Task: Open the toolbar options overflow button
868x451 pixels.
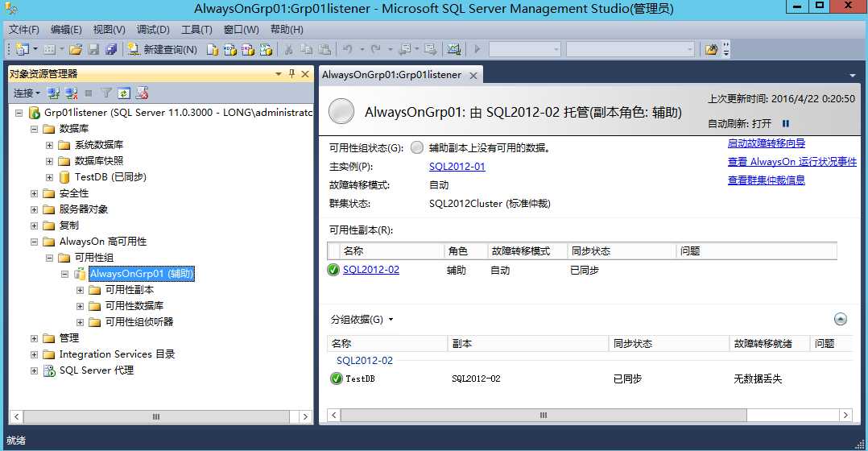Action: (x=726, y=49)
